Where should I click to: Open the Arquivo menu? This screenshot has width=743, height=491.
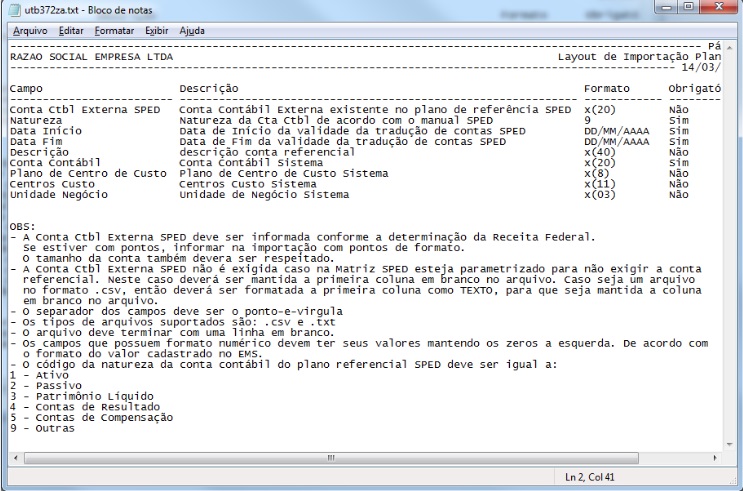[x=30, y=31]
